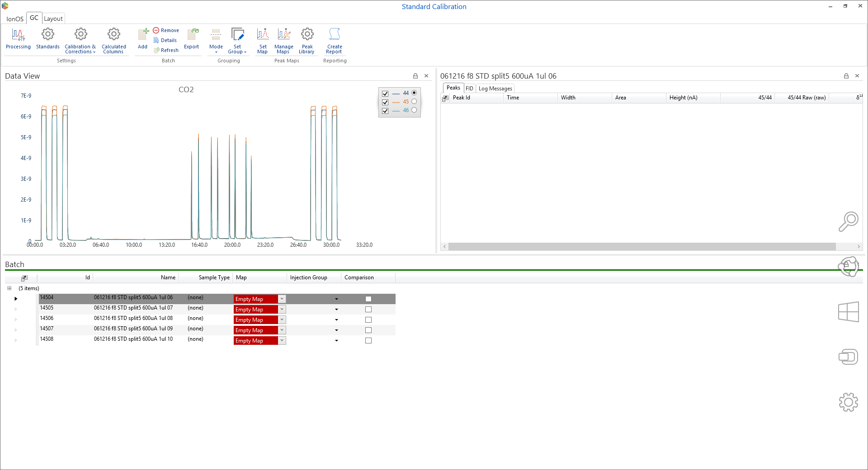Screen dimensions: 868x470
Task: Uncheck the 44 trace checkbox
Action: pos(385,94)
